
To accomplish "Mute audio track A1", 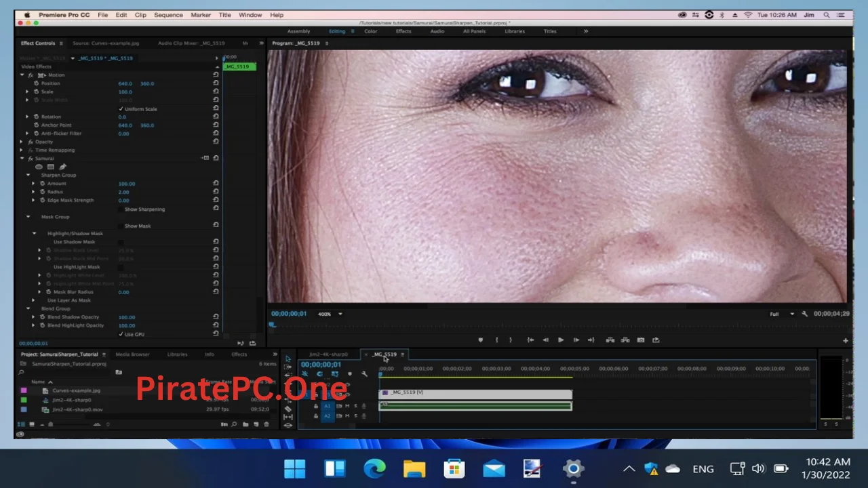I will [347, 406].
